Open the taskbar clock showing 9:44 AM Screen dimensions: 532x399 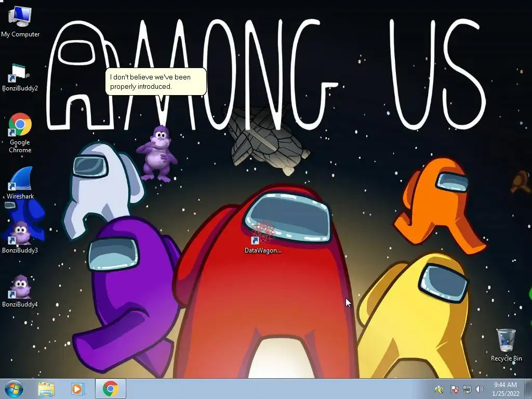point(506,389)
